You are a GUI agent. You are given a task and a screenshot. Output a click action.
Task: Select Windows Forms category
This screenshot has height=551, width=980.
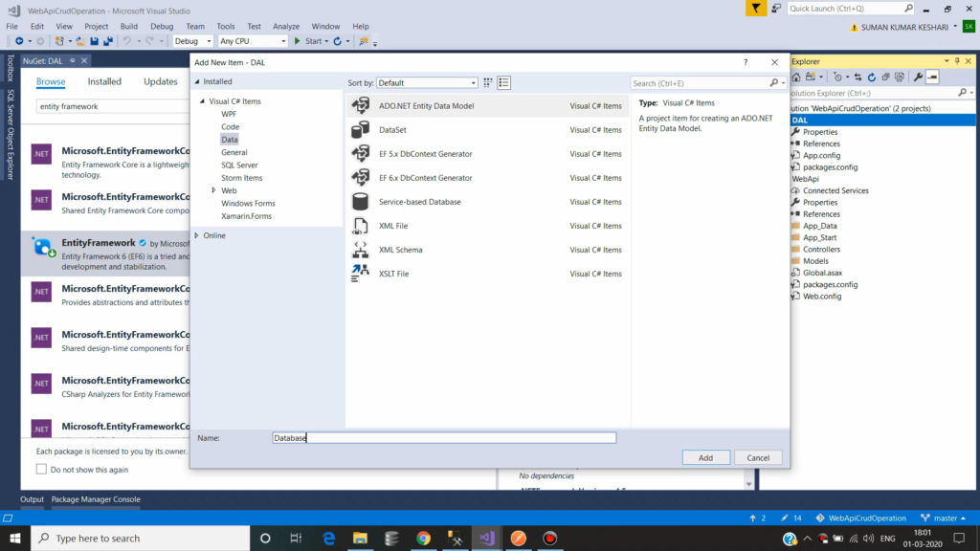[248, 204]
